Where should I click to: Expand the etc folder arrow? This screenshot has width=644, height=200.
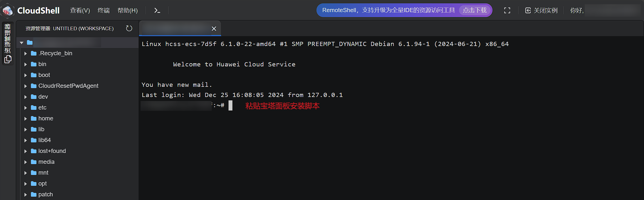click(x=26, y=108)
